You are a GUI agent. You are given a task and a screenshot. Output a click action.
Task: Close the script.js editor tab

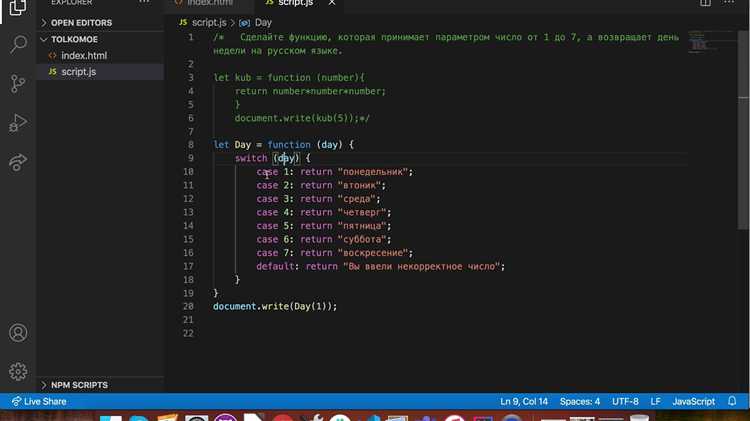331,3
